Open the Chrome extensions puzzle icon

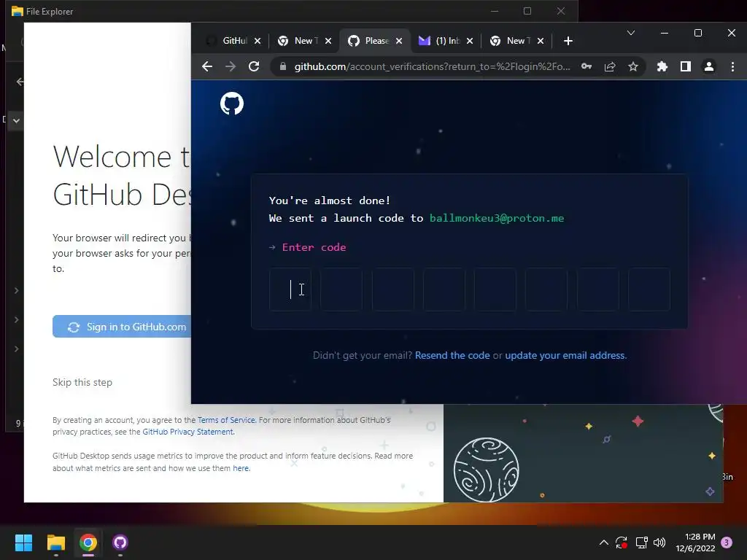(x=662, y=66)
